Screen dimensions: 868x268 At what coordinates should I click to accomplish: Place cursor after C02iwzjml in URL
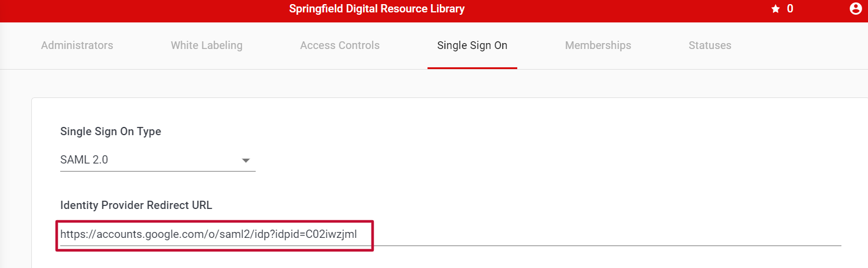click(x=358, y=234)
